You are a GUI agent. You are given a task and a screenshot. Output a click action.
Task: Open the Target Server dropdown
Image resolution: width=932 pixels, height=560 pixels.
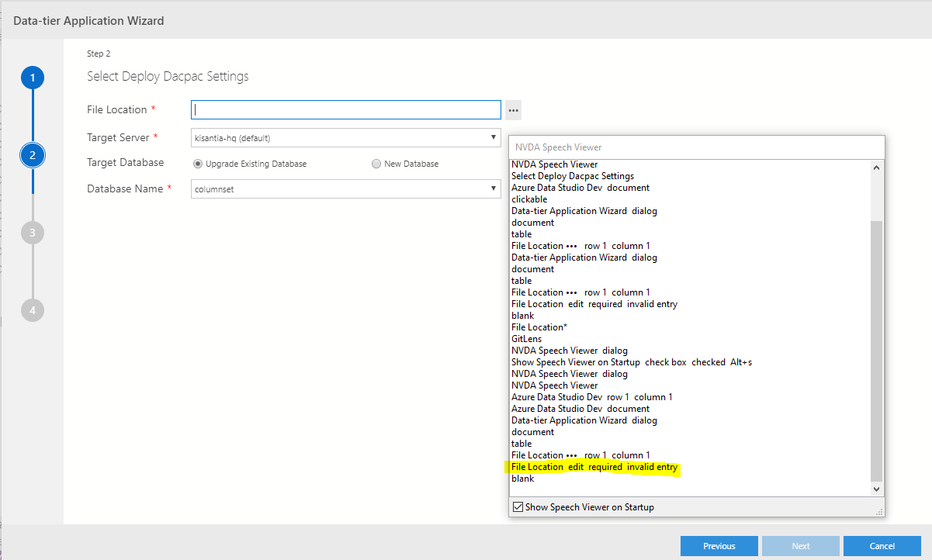tap(494, 137)
